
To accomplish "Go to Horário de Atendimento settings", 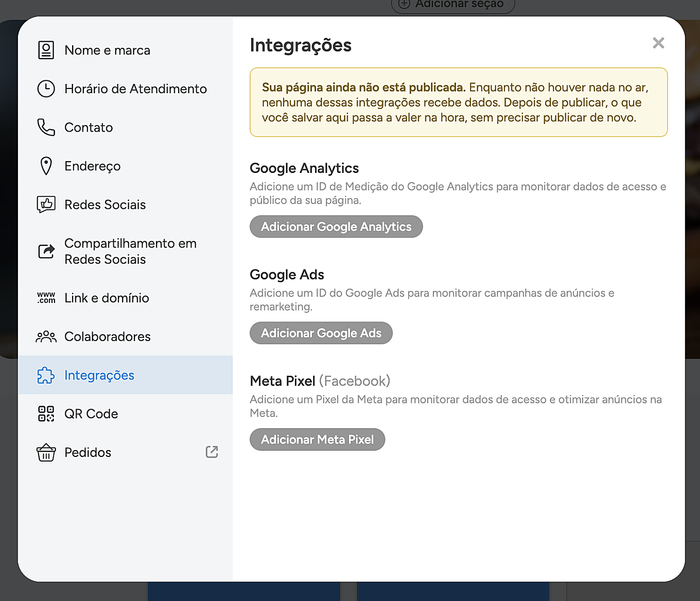I will pyautogui.click(x=125, y=89).
